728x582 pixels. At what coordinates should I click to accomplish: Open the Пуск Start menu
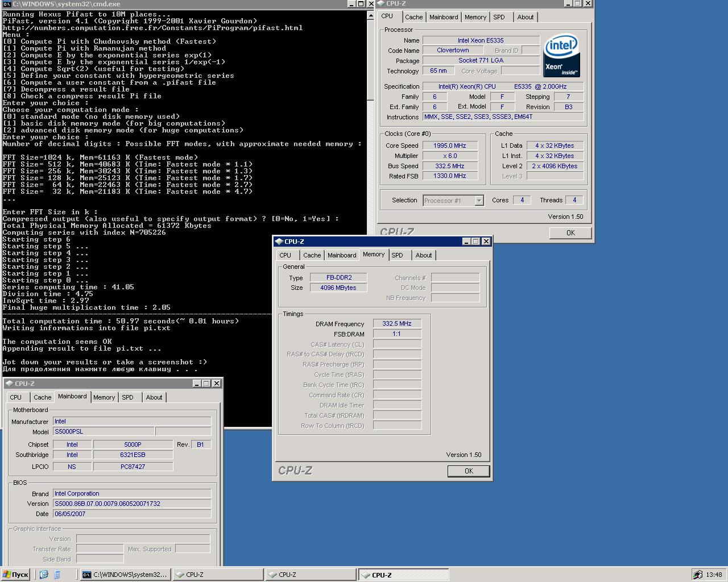[x=16, y=575]
